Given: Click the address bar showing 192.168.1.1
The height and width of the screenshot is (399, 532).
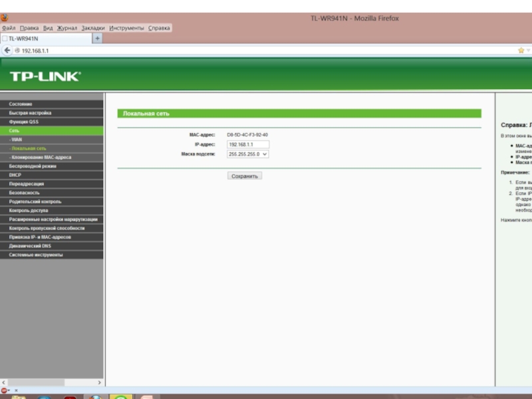Looking at the screenshot, I should (265, 51).
